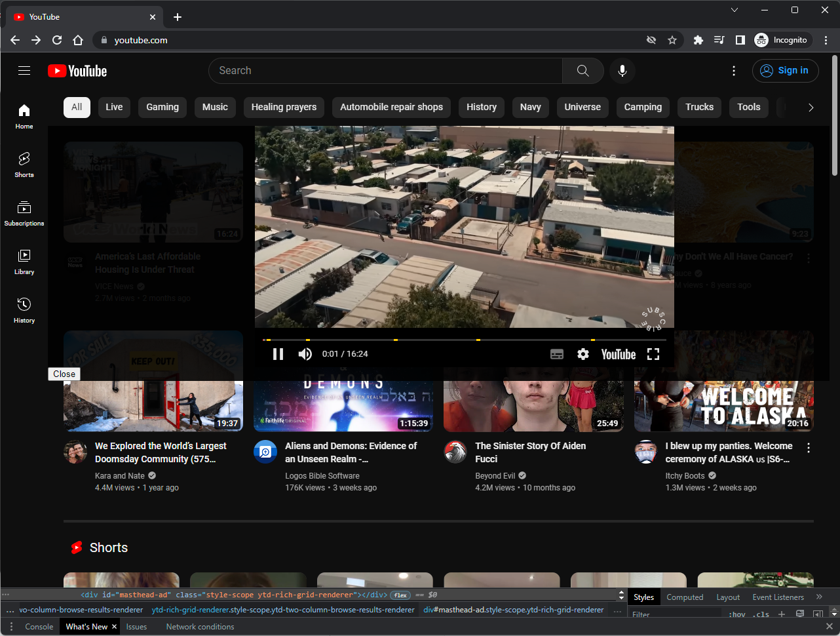Open action menu for Itchy Boots video
Viewport: 840px width, 636px height.
coord(809,448)
